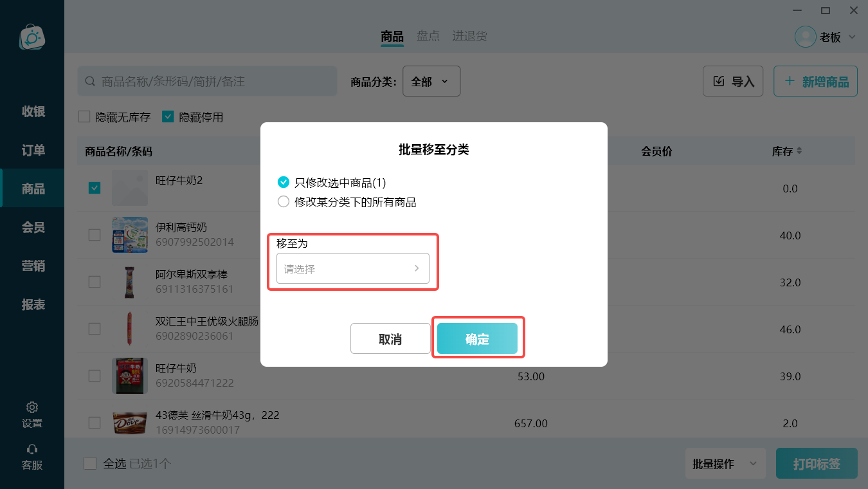The image size is (868, 489).
Task: Click barcode 16914973600017
Action: point(197,429)
